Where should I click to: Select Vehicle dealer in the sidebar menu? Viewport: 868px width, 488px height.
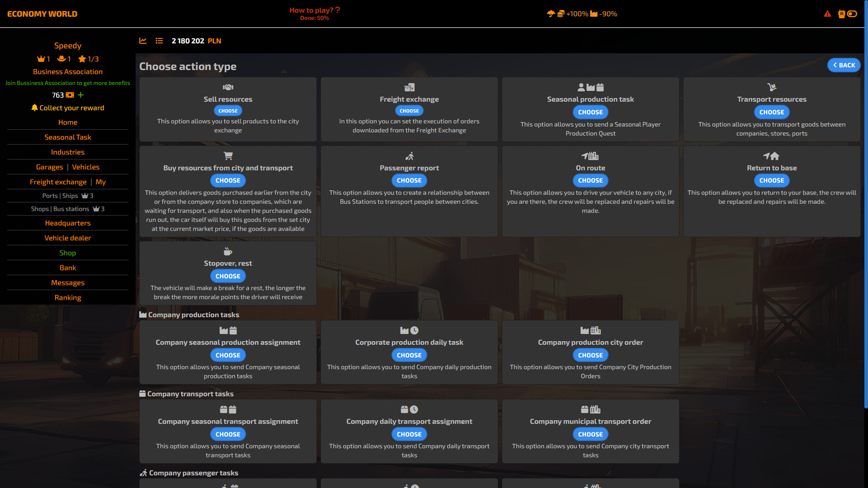point(68,238)
